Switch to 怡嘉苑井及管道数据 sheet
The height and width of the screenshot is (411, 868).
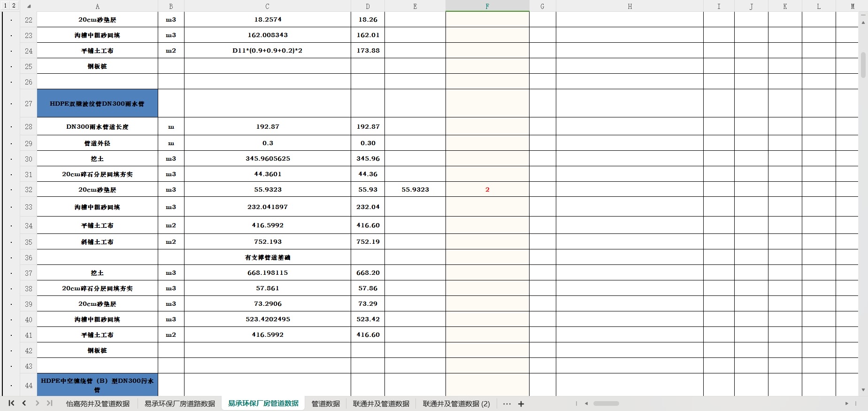click(x=98, y=403)
